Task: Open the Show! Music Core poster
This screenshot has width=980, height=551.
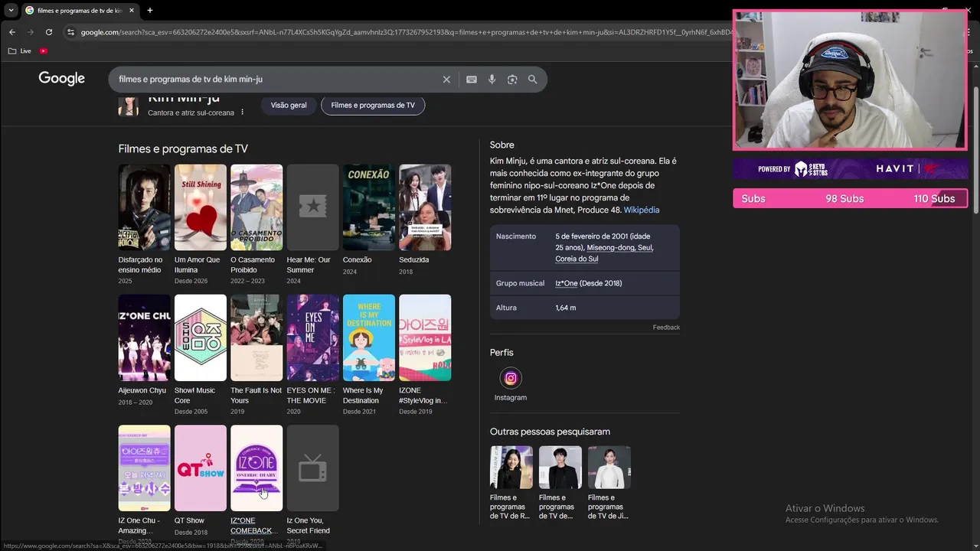Action: pos(201,337)
